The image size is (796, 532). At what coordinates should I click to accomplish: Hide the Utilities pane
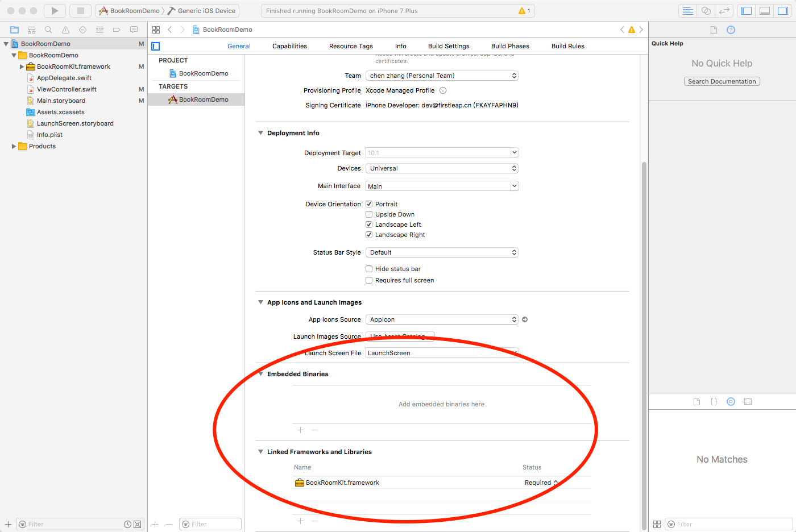tap(783, 11)
